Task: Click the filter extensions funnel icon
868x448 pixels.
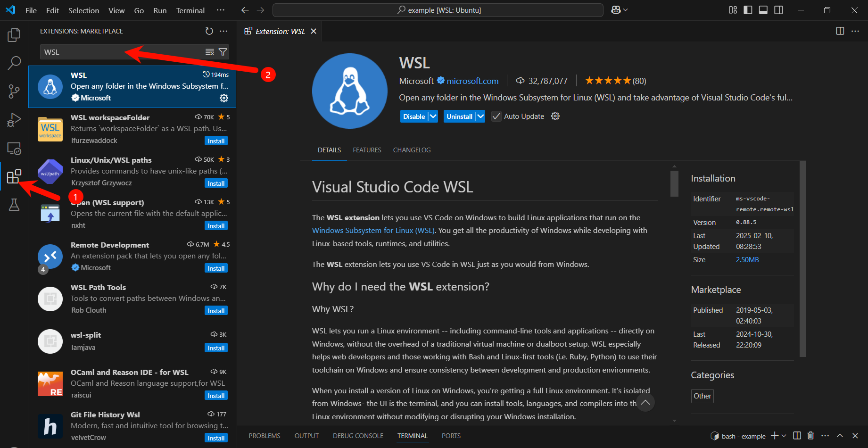Action: point(223,52)
